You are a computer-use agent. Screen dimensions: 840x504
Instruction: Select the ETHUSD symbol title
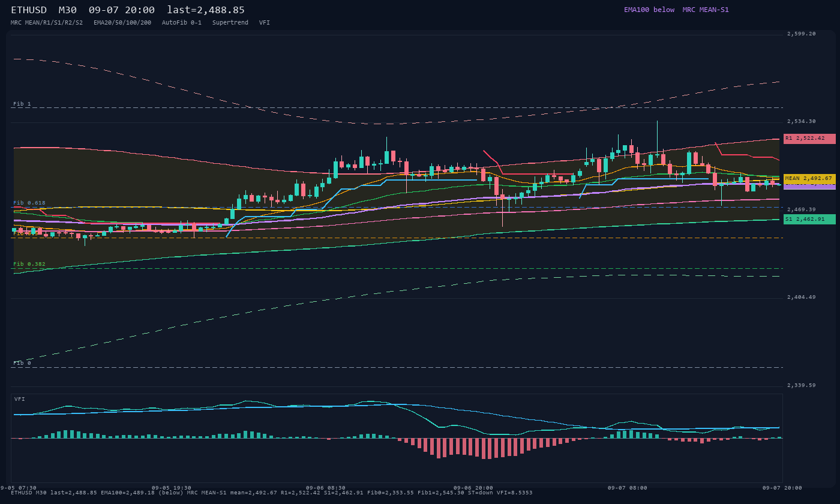tap(29, 10)
